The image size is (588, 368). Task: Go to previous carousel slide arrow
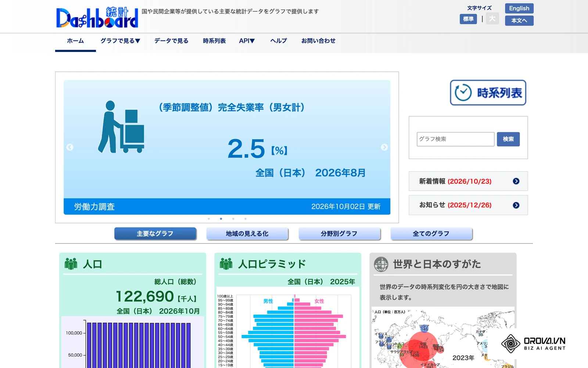pyautogui.click(x=70, y=147)
